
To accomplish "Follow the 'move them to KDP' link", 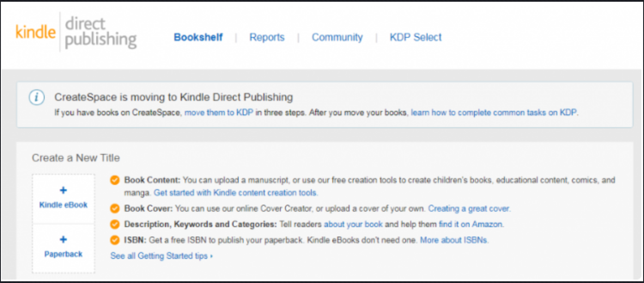I will tap(219, 113).
